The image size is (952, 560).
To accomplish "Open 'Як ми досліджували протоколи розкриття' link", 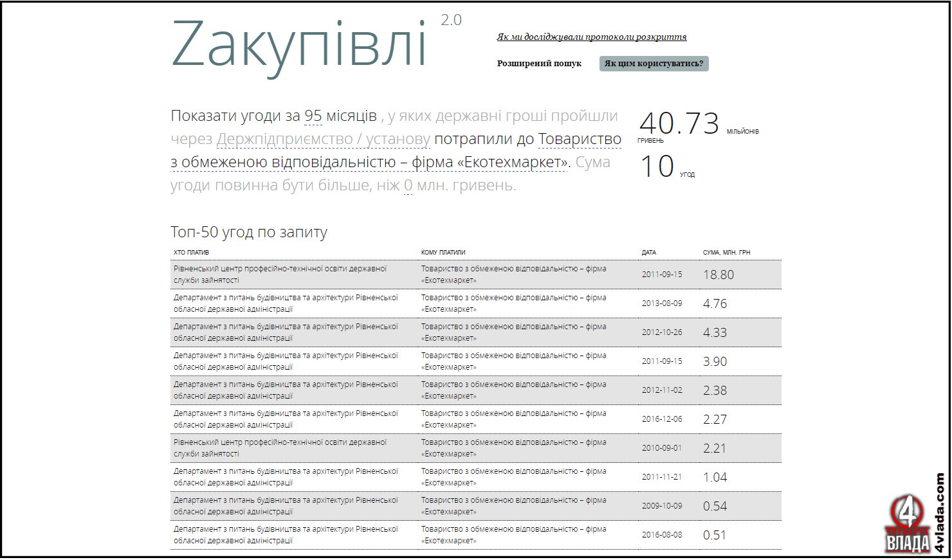I will (x=591, y=37).
